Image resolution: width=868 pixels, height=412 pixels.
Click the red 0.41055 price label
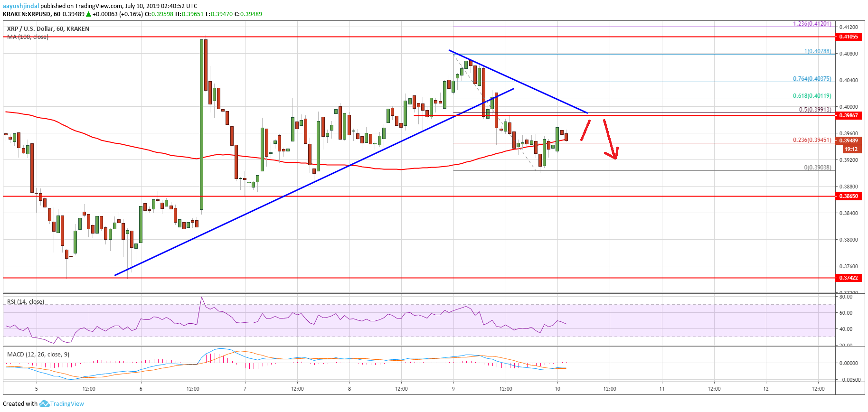[849, 37]
